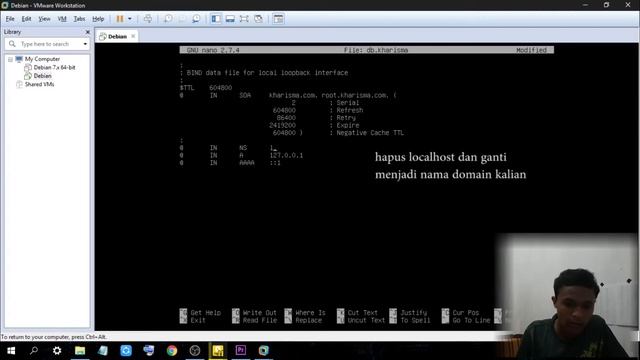
Task: Click the $TTL 604800 line
Action: (x=206, y=88)
